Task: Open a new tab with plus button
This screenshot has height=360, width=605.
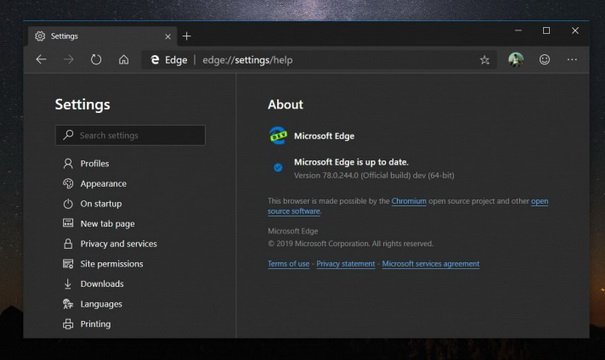Action: point(187,36)
